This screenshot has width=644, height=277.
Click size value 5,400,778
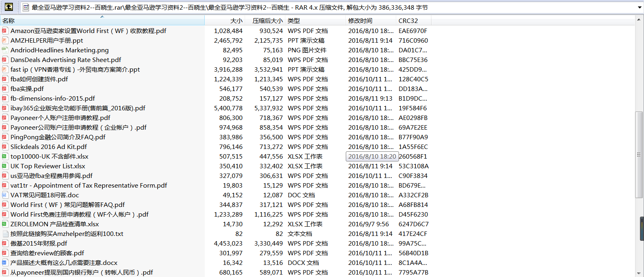click(x=228, y=108)
